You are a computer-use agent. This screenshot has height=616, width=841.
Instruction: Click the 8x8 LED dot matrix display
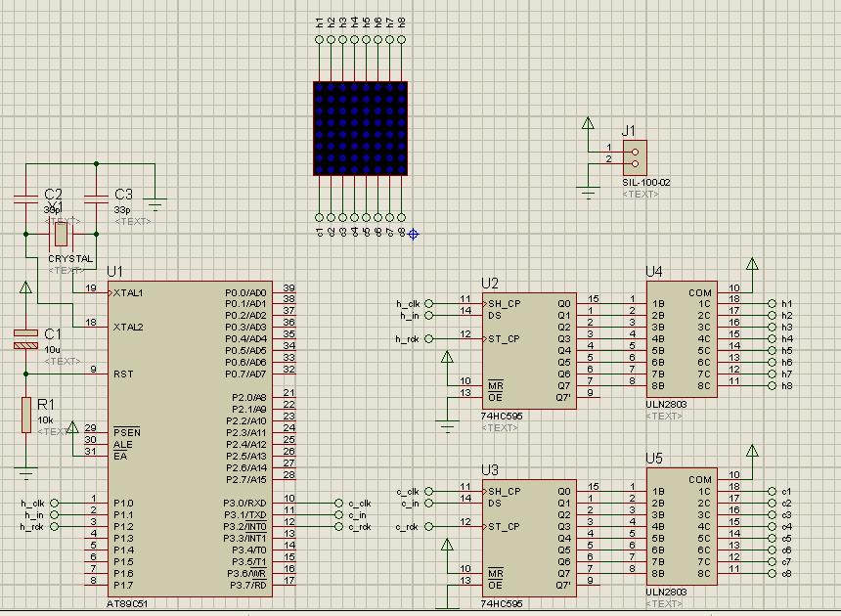361,129
